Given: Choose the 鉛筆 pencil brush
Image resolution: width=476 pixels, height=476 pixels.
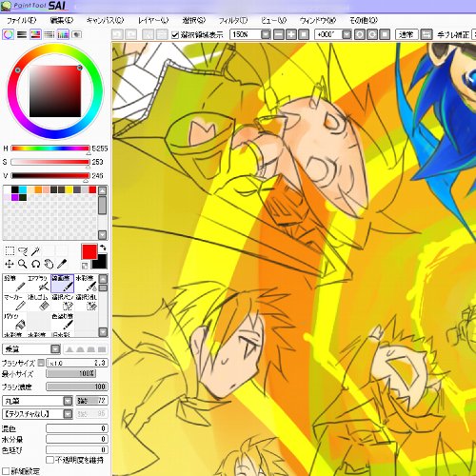Looking at the screenshot, I should 14,283.
